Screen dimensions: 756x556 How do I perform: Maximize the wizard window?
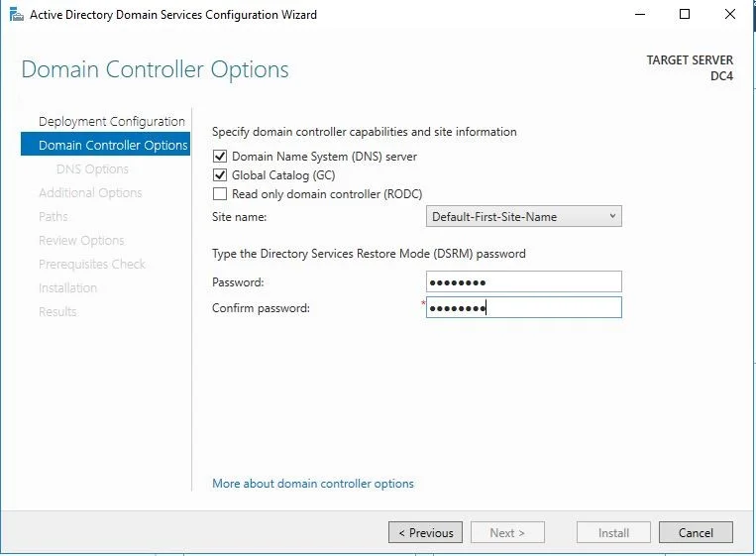pos(684,15)
